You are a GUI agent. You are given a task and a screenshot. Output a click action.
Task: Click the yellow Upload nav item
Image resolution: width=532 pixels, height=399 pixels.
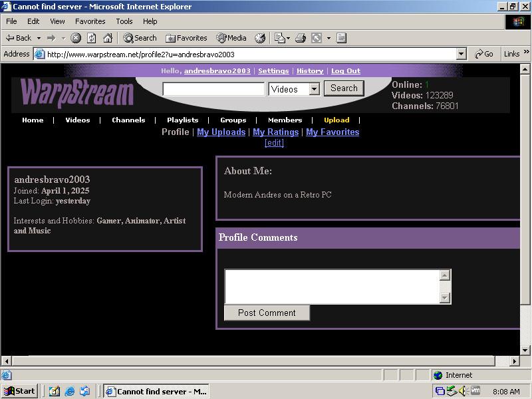click(336, 120)
